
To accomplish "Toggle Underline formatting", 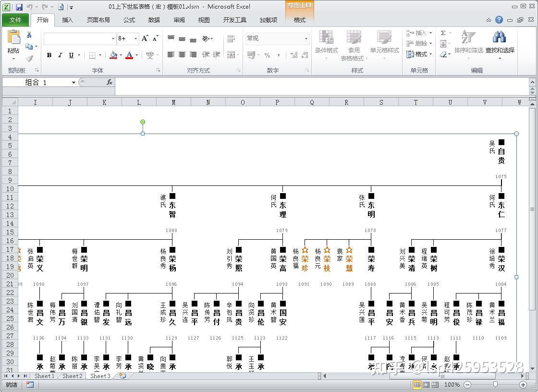I will (71, 55).
